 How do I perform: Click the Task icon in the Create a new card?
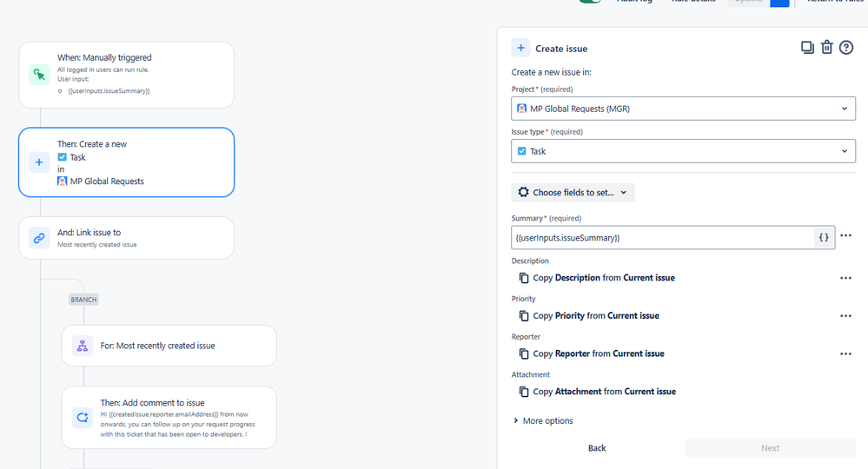[x=62, y=157]
